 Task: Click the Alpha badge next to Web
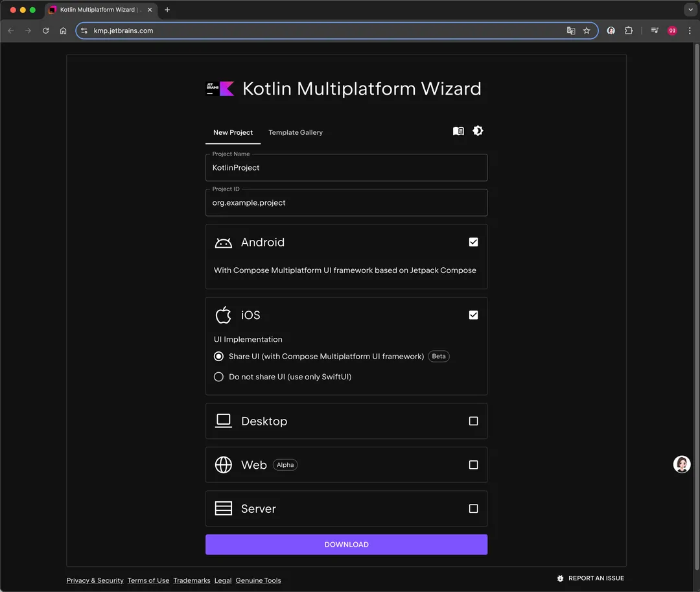coord(285,465)
